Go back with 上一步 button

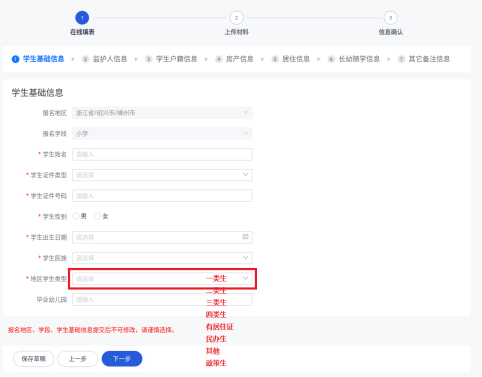(x=78, y=359)
